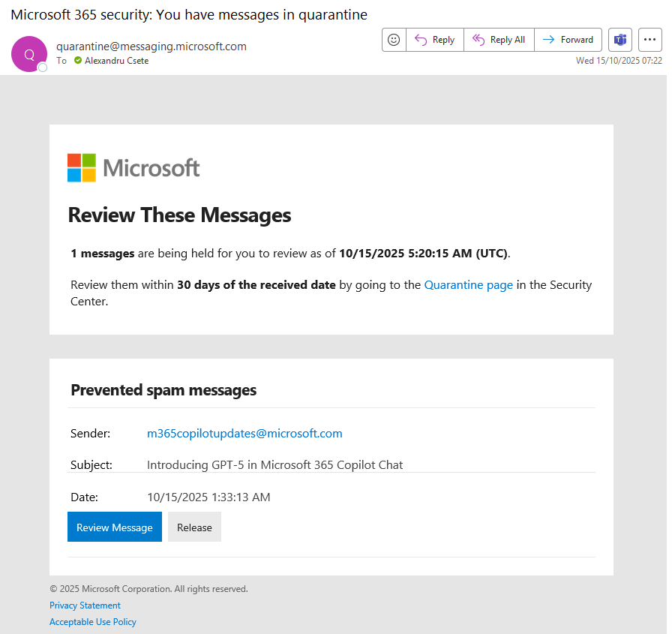The width and height of the screenshot is (672, 634).
Task: Click the m365copilotupdates@microsoft.com sender link
Action: 244,434
